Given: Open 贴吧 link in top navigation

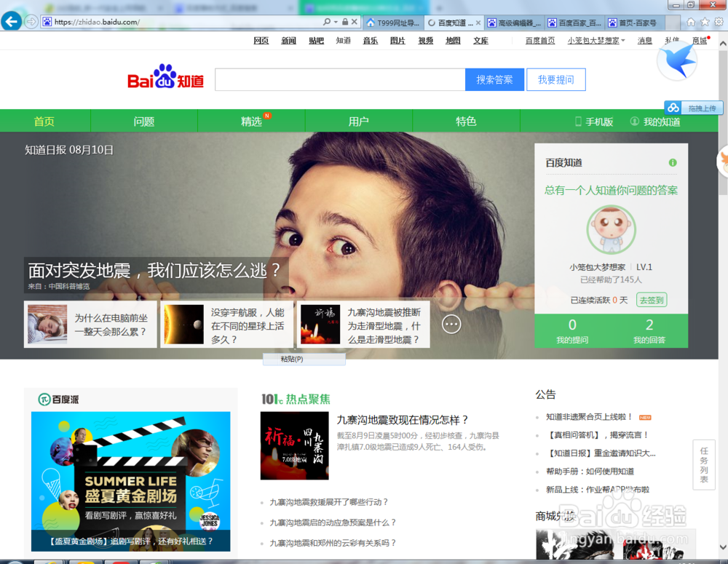Looking at the screenshot, I should tap(316, 41).
